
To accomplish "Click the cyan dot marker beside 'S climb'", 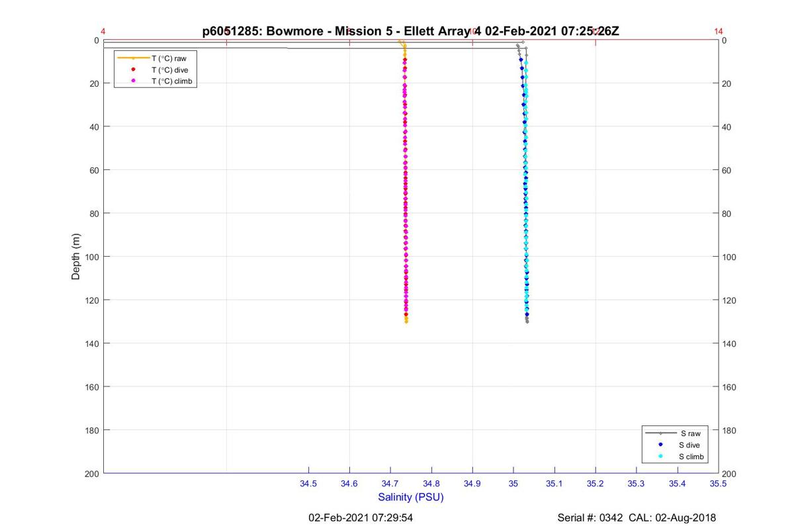I will click(x=660, y=457).
